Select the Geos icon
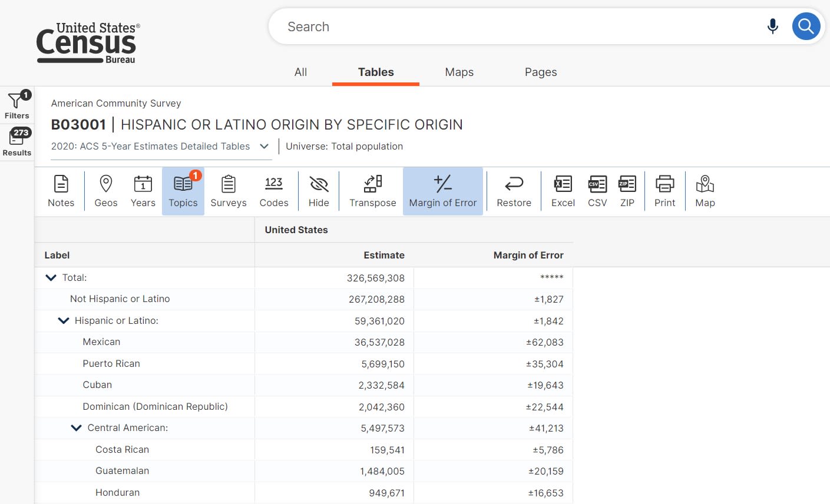 click(x=105, y=190)
